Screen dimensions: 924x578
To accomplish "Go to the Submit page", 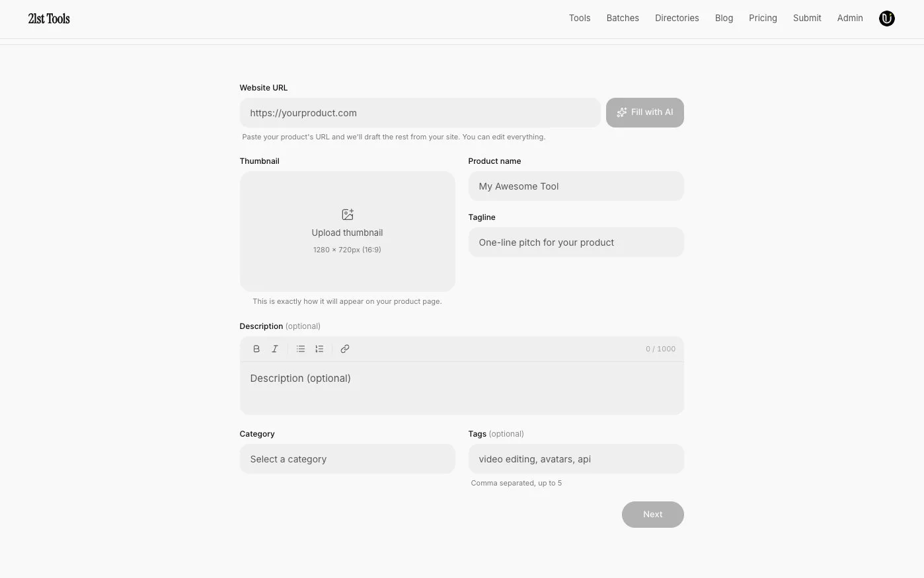I will [807, 18].
